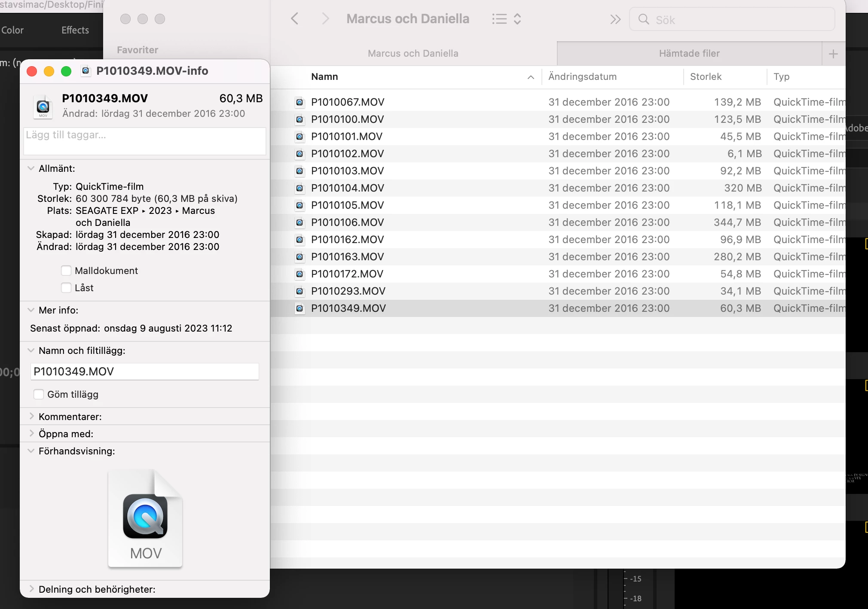Click the large MOV preview icon
The image size is (868, 609).
(x=145, y=518)
